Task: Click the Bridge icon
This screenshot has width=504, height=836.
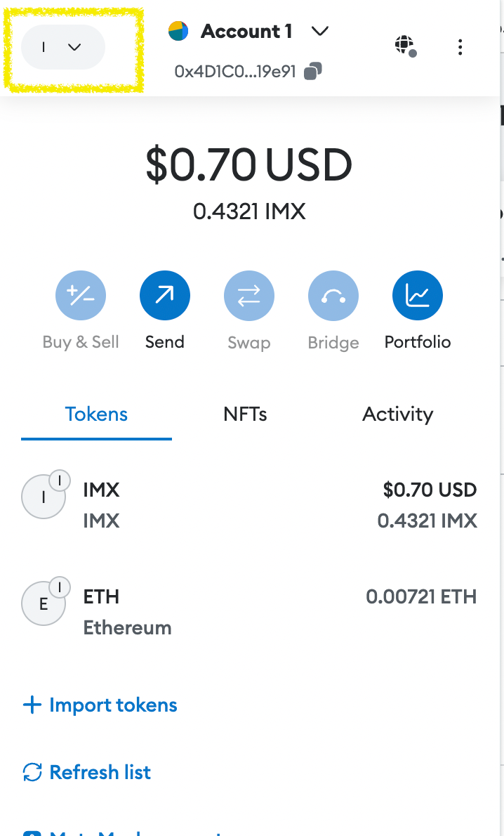Action: pyautogui.click(x=333, y=295)
